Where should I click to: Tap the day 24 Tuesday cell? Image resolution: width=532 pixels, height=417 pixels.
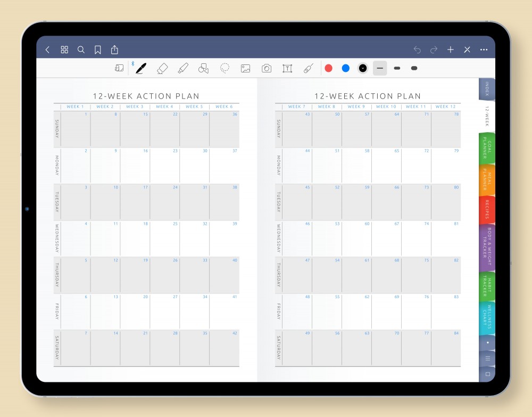[x=164, y=202]
